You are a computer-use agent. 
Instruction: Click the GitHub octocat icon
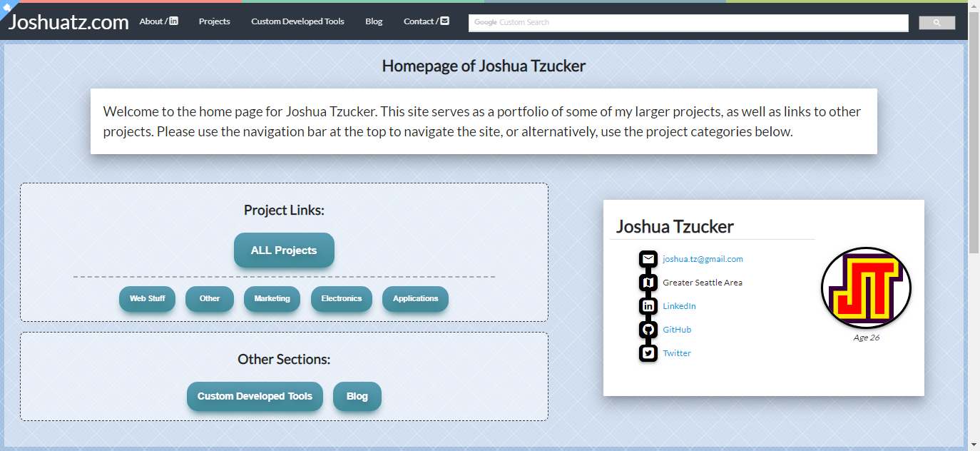point(648,330)
